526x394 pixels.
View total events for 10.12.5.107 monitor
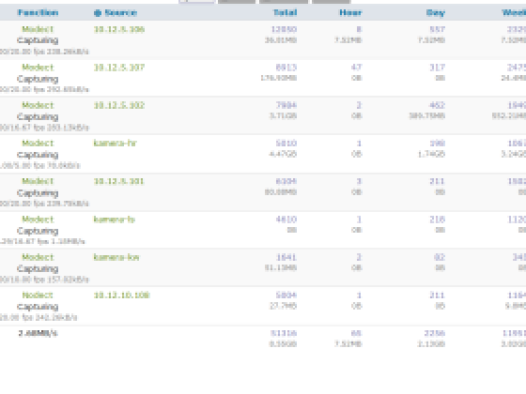point(286,67)
